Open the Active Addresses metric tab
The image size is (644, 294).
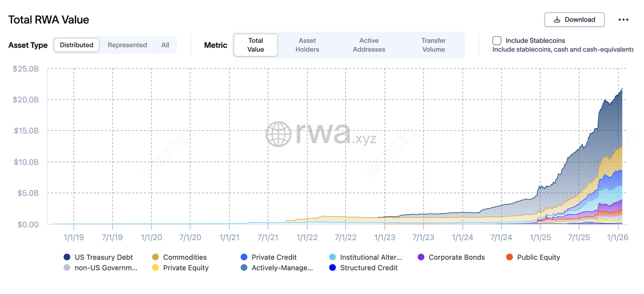click(x=369, y=45)
